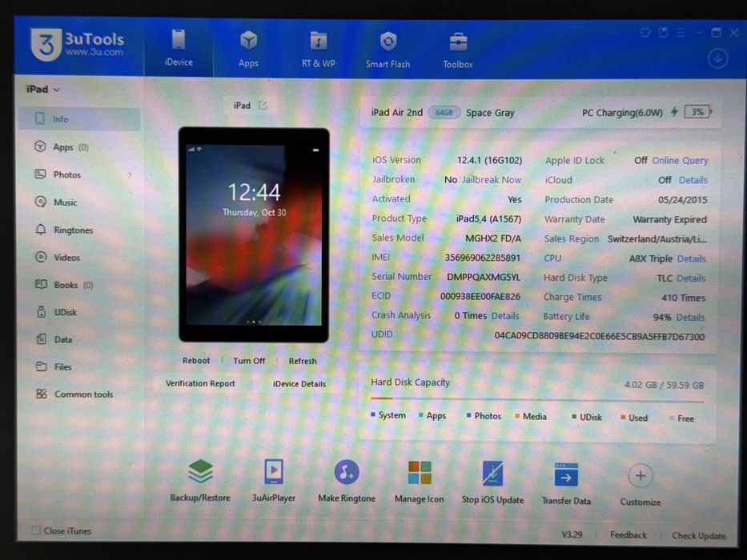Screen dimensions: 747x560
Task: Click the Apps legend swatch
Action: point(420,415)
